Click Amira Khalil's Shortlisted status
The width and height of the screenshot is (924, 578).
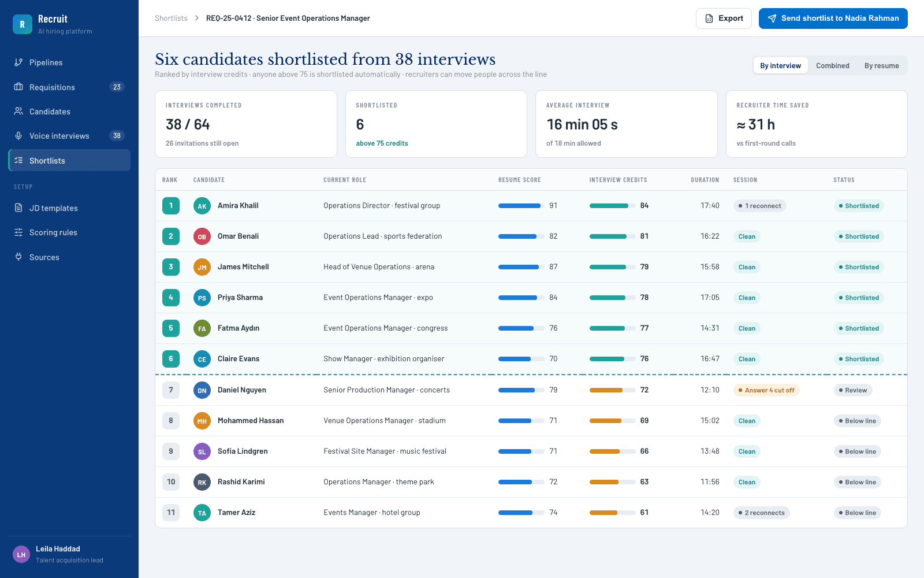(859, 206)
